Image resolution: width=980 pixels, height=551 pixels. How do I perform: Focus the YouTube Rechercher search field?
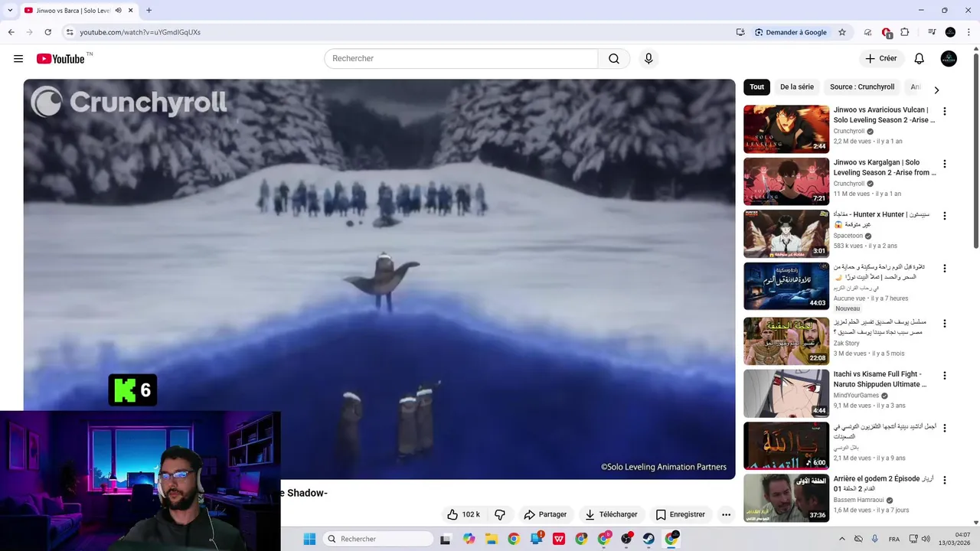(461, 59)
